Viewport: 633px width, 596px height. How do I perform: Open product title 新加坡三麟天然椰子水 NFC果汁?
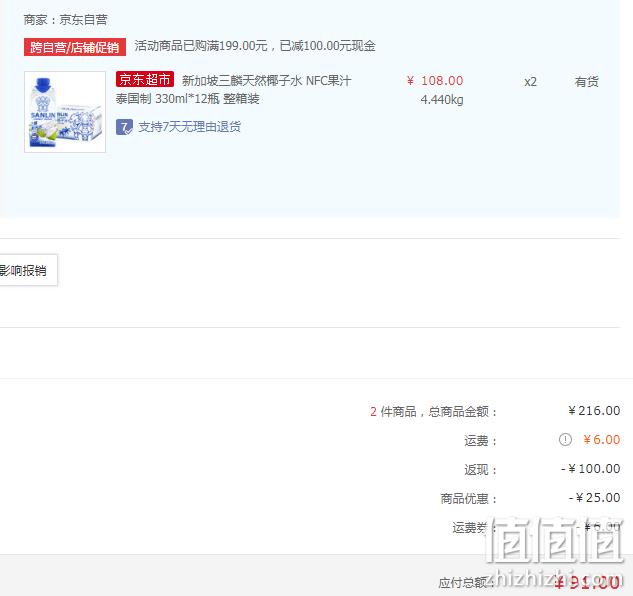pos(266,81)
